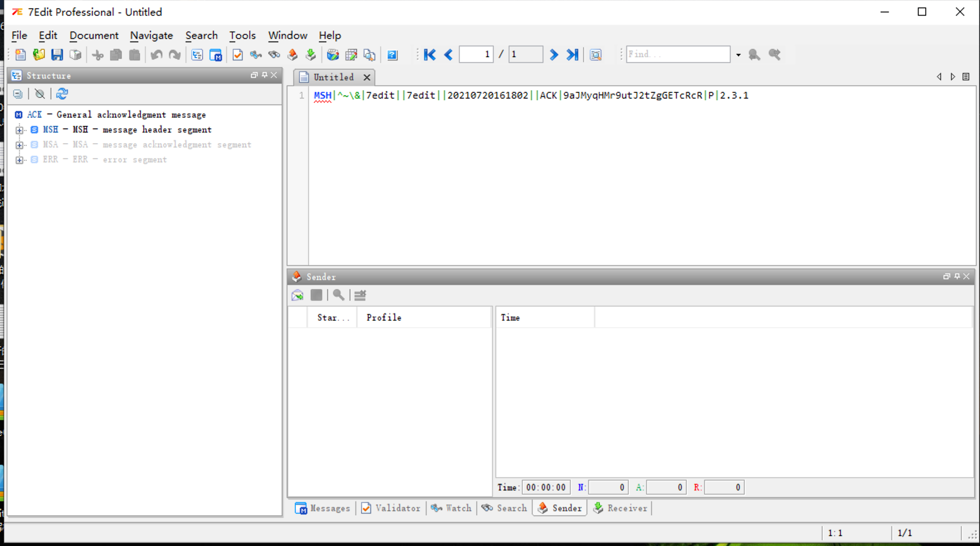
Task: Click the Help question mark toolbar icon
Action: pyautogui.click(x=392, y=55)
